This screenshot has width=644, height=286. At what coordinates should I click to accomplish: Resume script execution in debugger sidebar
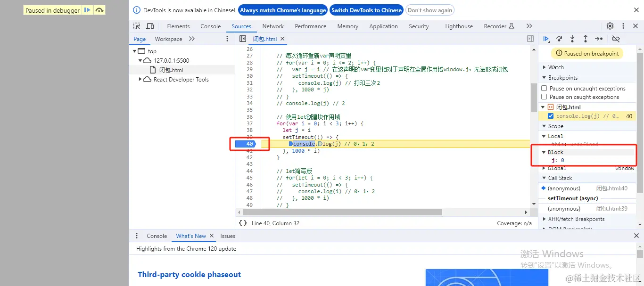click(x=546, y=39)
